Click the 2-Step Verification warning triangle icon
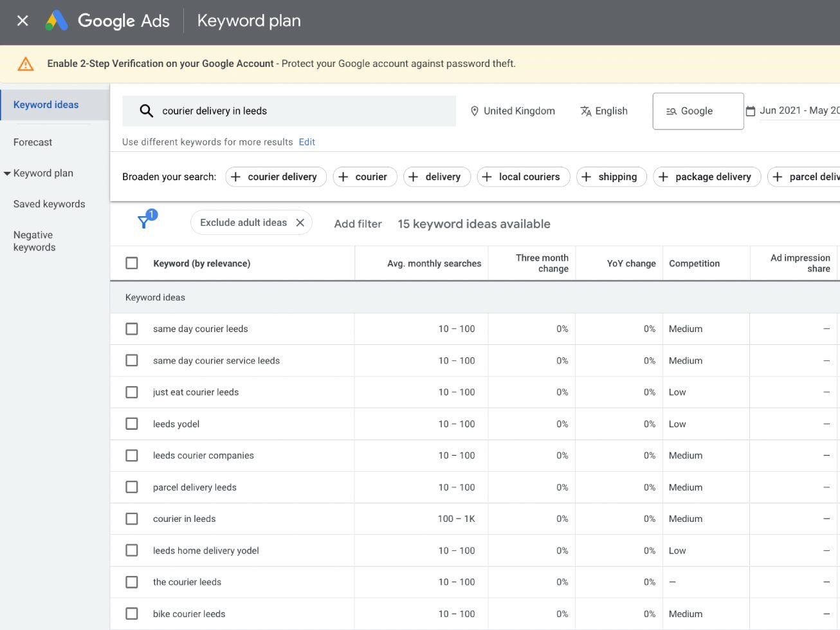Screen dimensions: 840x630 (25, 64)
